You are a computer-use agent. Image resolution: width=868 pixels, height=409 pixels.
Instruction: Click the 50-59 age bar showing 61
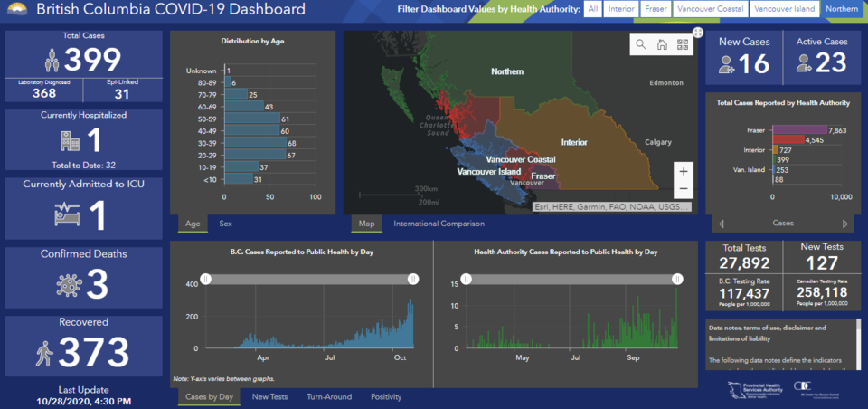(x=252, y=119)
